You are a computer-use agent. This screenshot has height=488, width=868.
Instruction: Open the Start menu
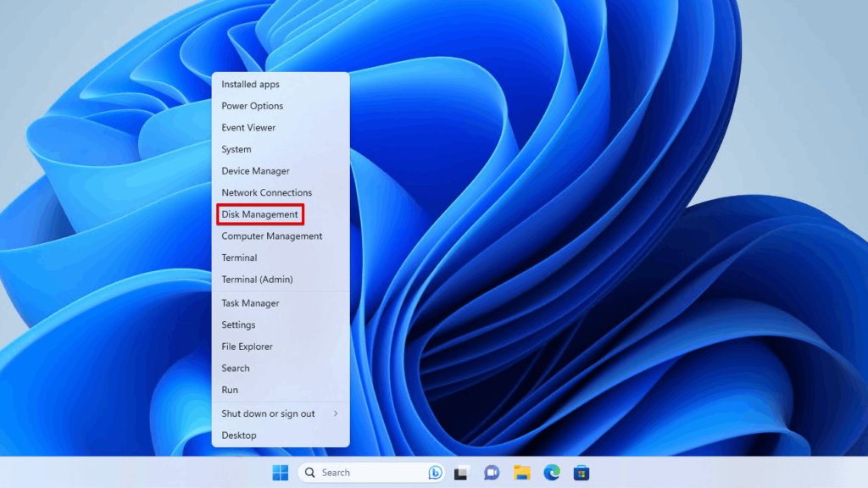280,472
